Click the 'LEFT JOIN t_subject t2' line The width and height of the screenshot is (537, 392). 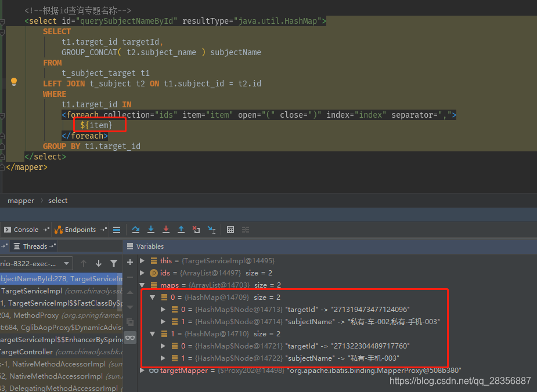[94, 84]
